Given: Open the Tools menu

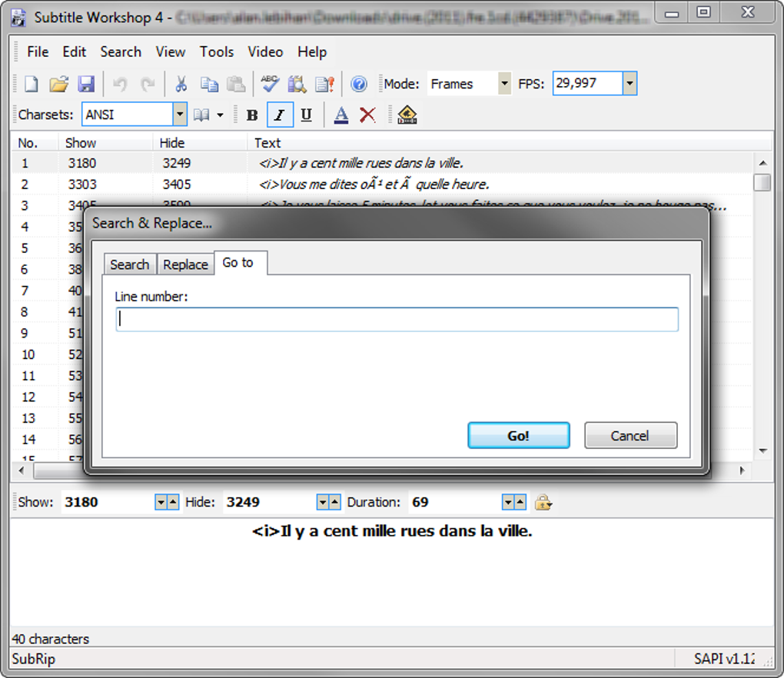Looking at the screenshot, I should [x=217, y=52].
